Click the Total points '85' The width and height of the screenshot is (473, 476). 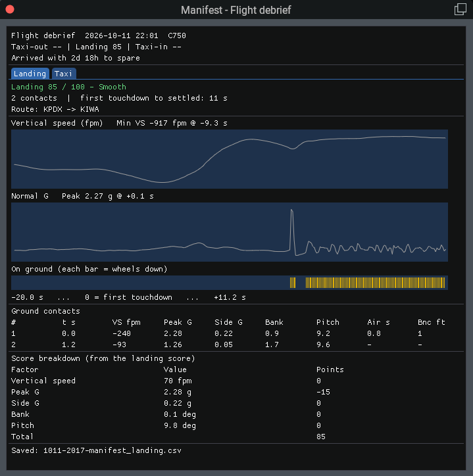coord(321,437)
